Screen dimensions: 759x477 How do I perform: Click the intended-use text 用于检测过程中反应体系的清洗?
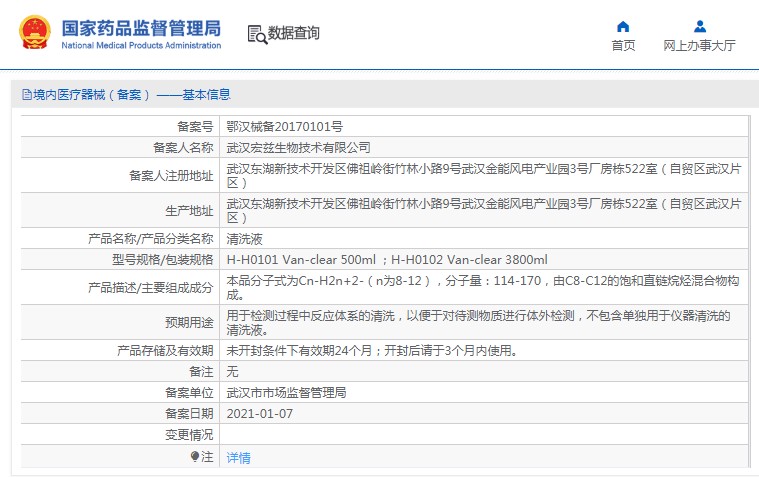pos(311,316)
